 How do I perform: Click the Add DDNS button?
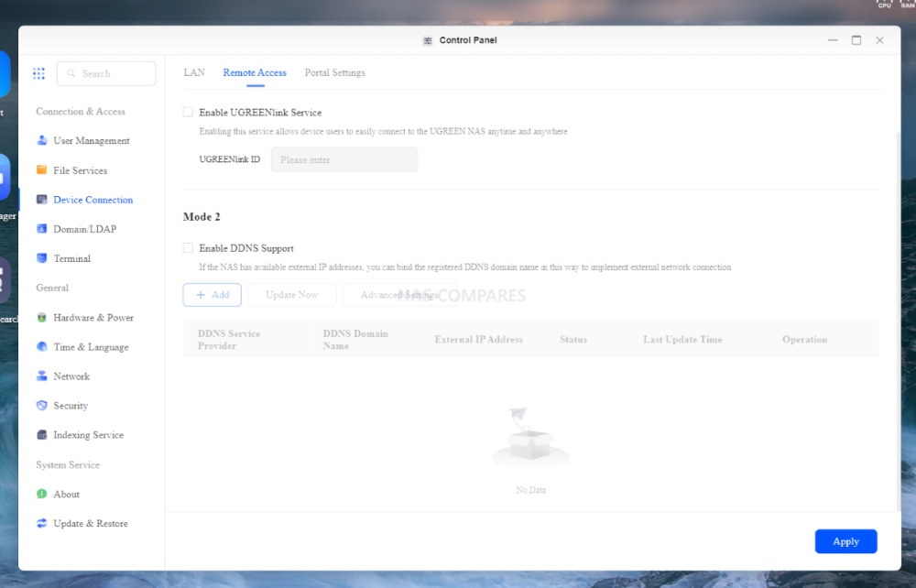(213, 295)
